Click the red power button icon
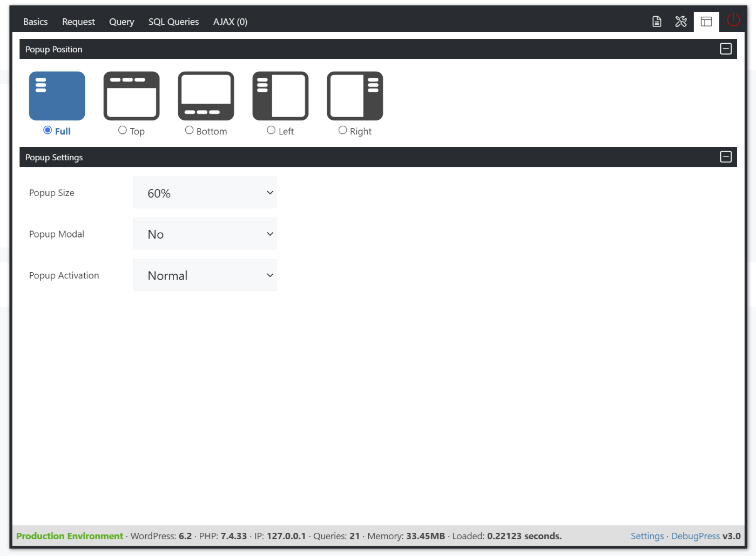The height and width of the screenshot is (556, 756). point(733,21)
